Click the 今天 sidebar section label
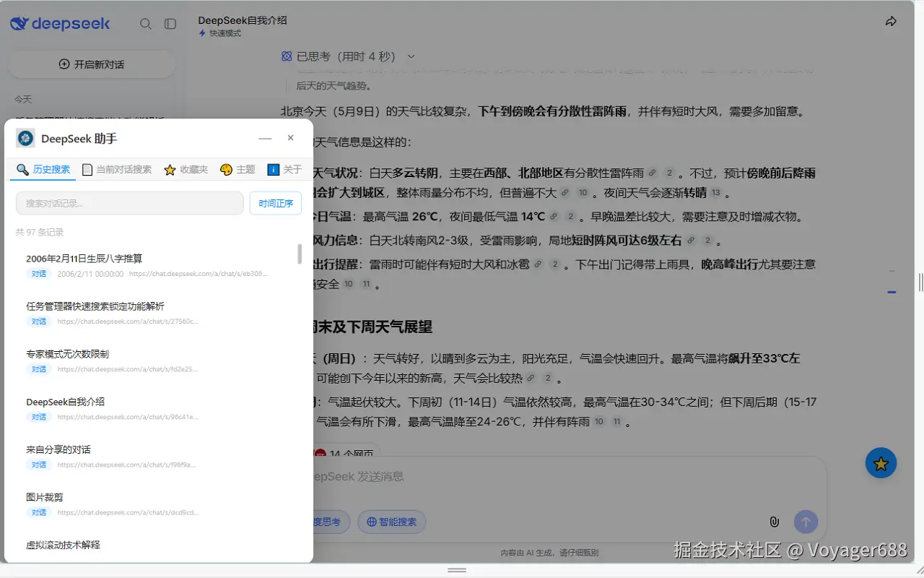Image resolution: width=924 pixels, height=578 pixels. 23,100
